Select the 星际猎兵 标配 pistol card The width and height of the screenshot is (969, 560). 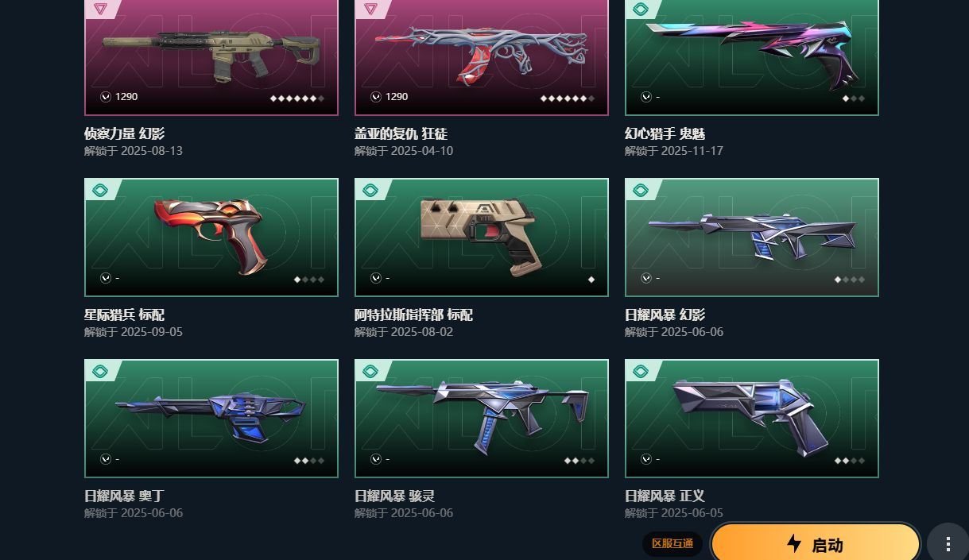pyautogui.click(x=211, y=238)
